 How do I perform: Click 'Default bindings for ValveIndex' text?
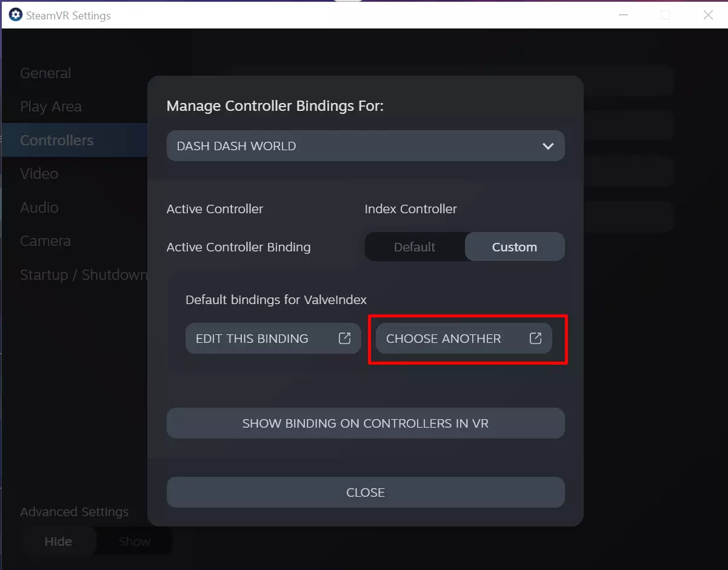[276, 300]
